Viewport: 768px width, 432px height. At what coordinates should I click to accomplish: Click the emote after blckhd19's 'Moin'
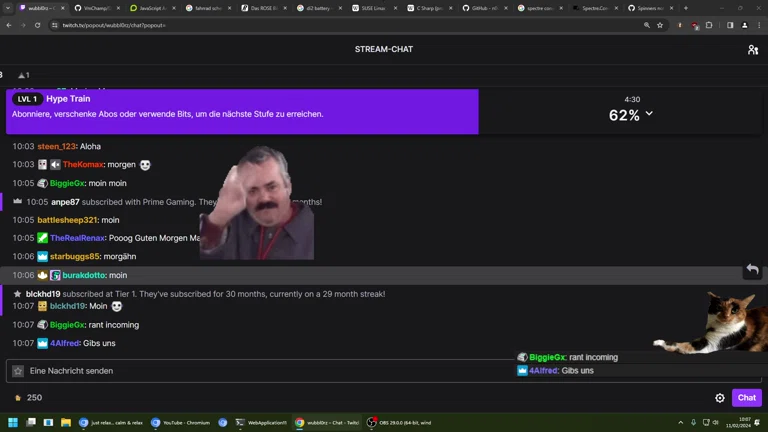tap(117, 307)
